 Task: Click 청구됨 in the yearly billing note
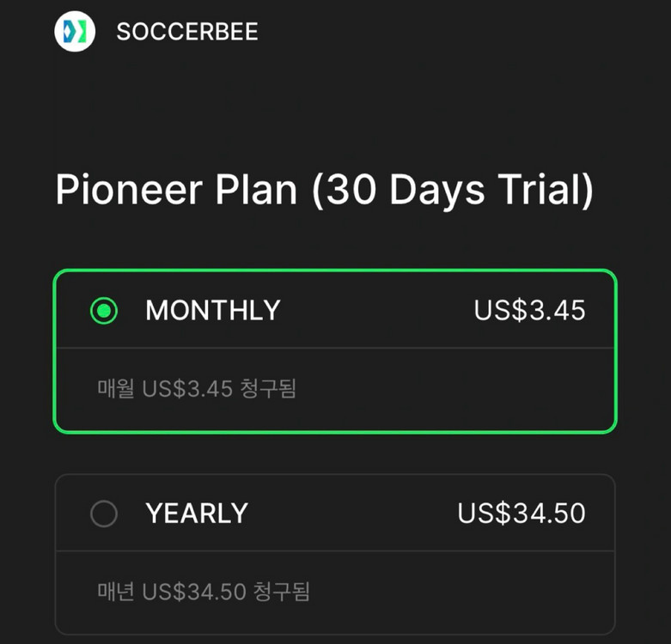coord(283,592)
